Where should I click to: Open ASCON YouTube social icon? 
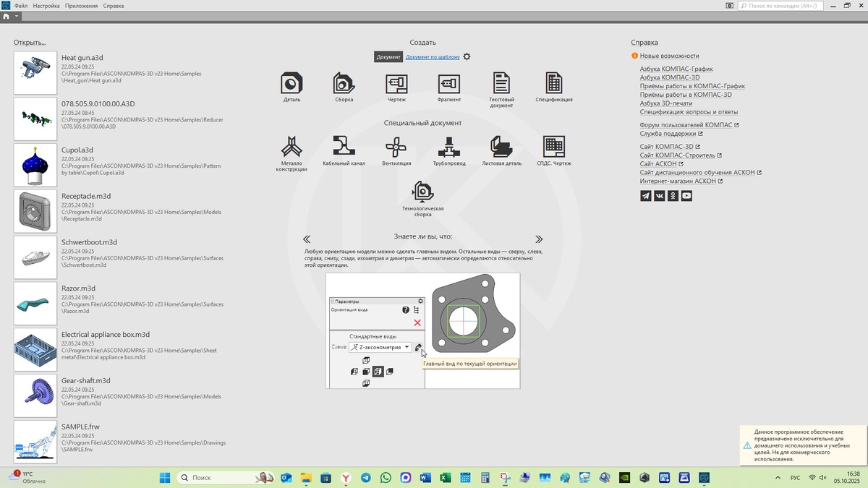(686, 195)
